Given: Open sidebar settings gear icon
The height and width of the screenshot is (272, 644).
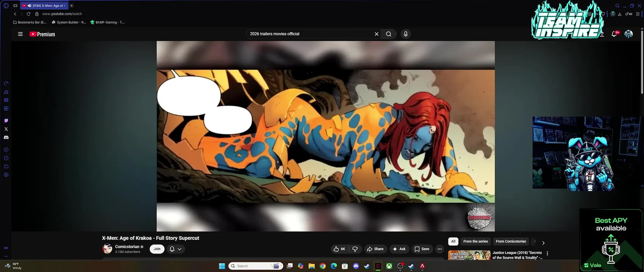Looking at the screenshot, I should (x=6, y=175).
